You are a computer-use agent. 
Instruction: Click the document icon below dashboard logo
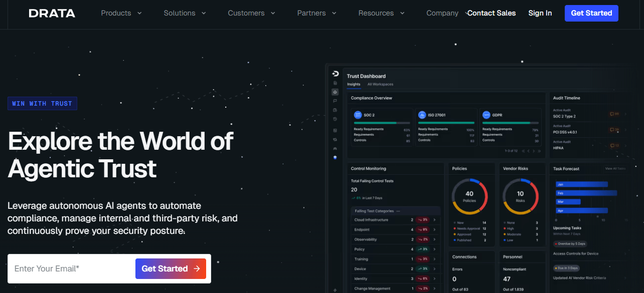[335, 83]
